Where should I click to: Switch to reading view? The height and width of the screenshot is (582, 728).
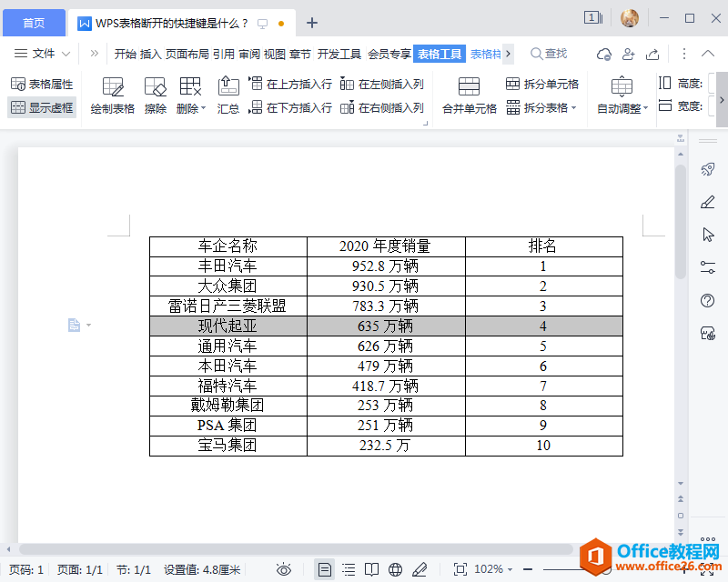[372, 569]
